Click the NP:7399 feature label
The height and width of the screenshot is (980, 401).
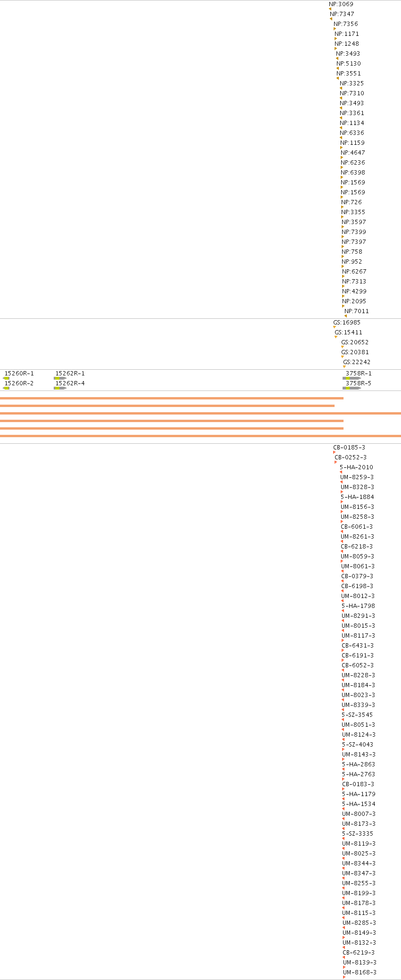pyautogui.click(x=354, y=232)
